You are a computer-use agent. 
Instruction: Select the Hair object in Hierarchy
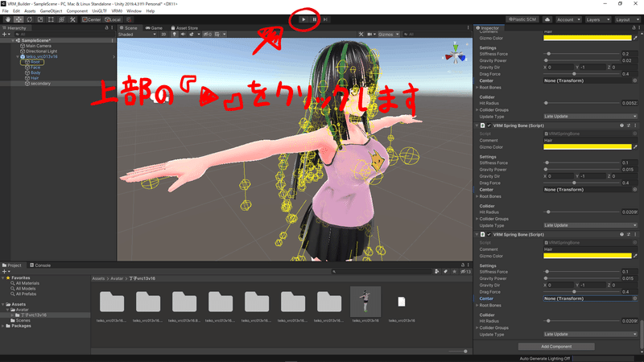(x=35, y=78)
